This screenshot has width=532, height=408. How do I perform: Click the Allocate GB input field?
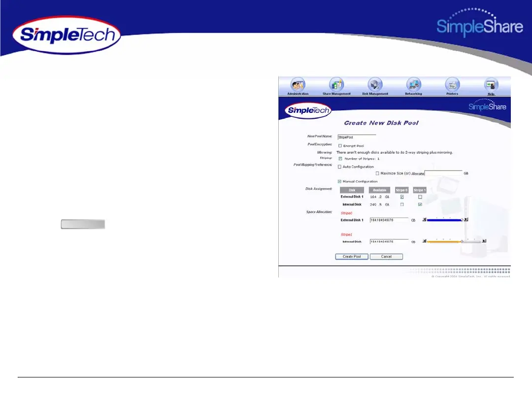(x=443, y=173)
